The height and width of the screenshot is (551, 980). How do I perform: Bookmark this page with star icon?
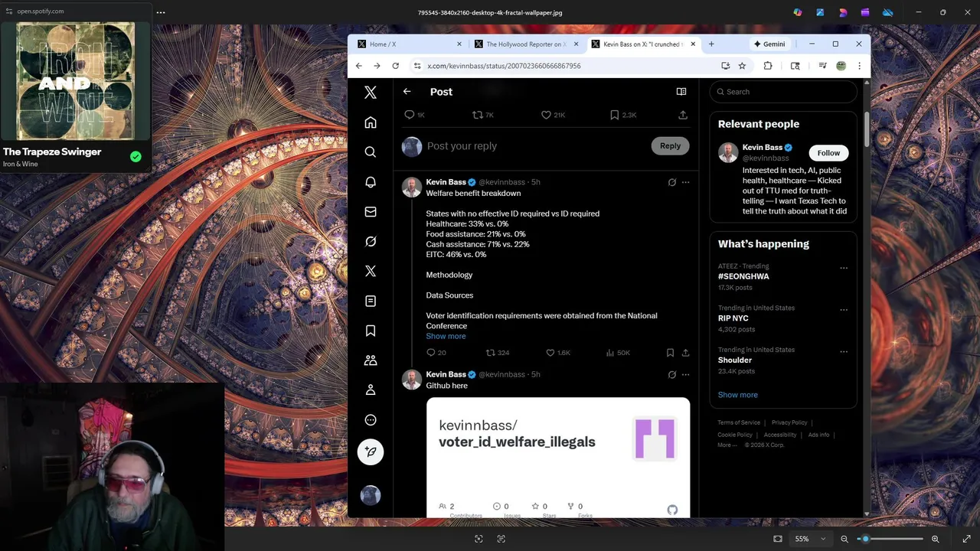(742, 66)
